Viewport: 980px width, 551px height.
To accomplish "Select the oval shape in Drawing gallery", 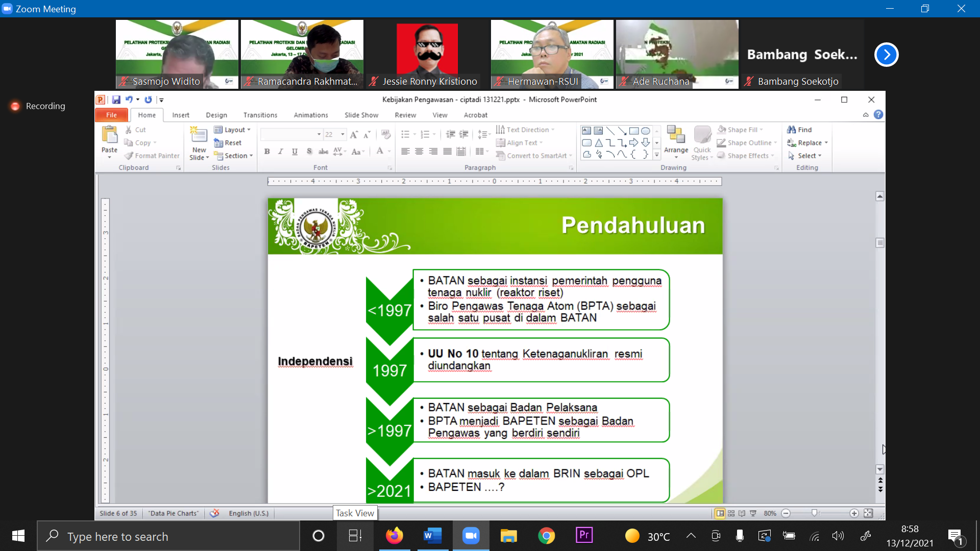I will tap(645, 131).
